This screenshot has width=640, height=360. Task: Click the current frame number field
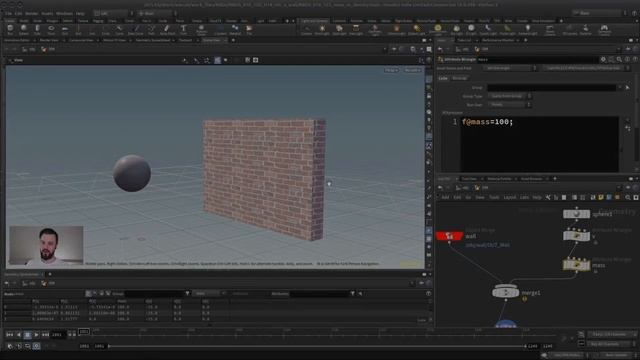tap(58, 335)
